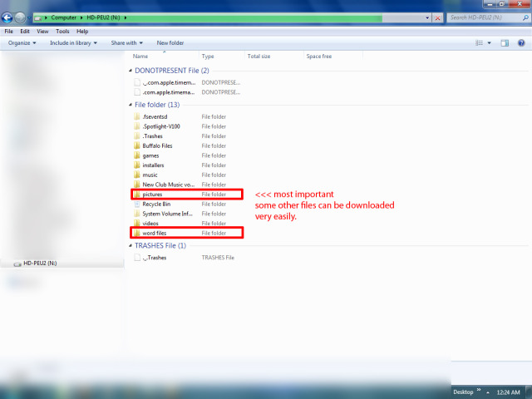Open the Organize dropdown

point(22,42)
